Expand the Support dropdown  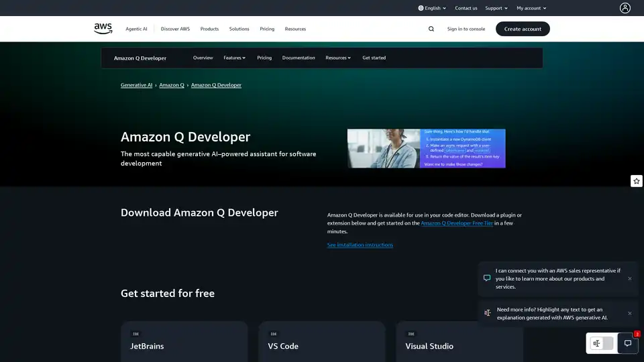point(496,8)
